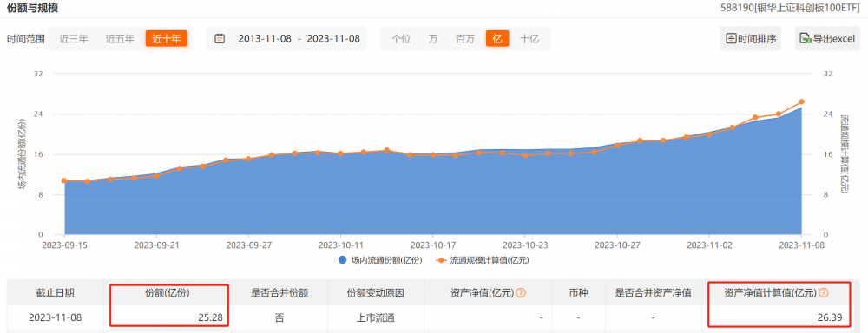Click the 时间排序 button
868x333 pixels.
[751, 39]
